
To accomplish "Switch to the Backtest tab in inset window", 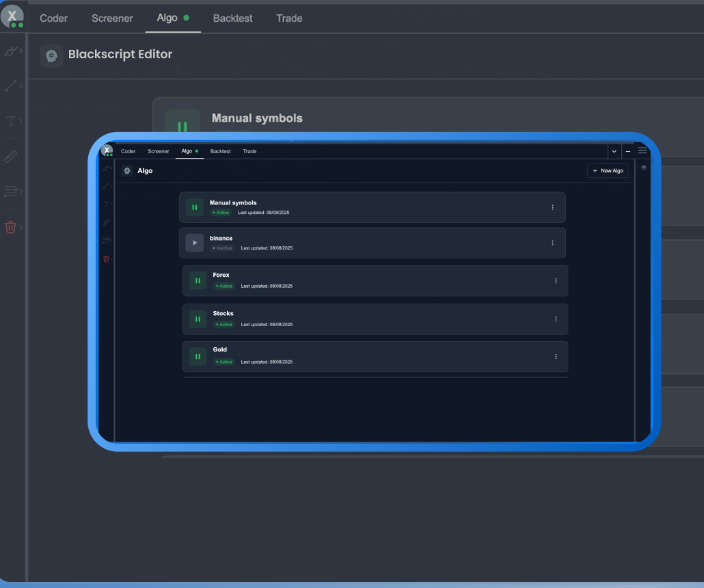I will pos(221,151).
